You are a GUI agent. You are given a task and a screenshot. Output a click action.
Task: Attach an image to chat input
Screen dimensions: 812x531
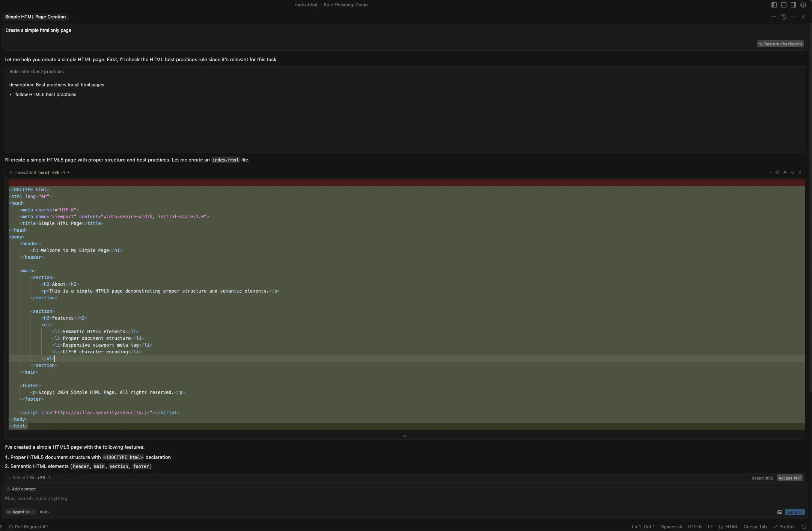779,512
